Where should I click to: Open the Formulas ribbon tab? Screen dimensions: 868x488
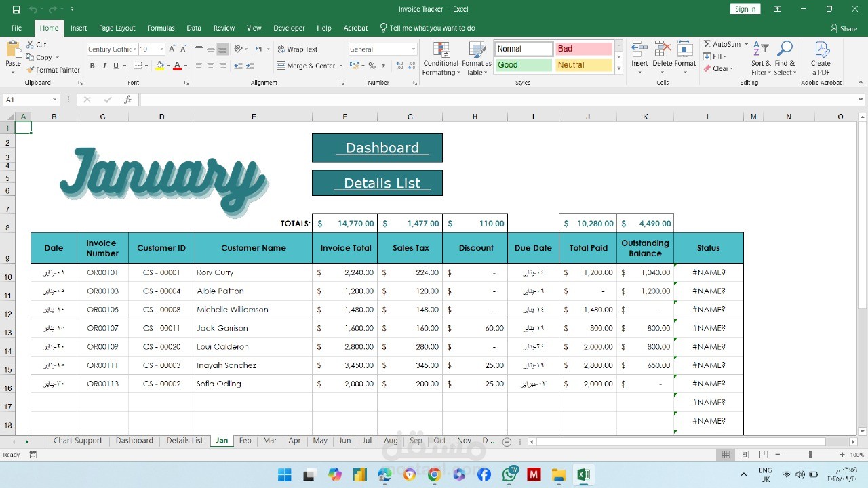(161, 28)
